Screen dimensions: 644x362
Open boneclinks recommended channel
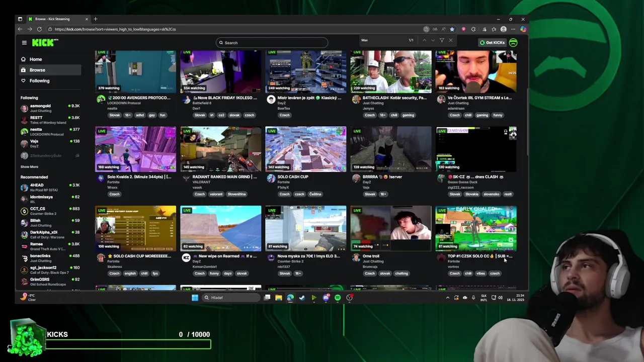coord(50,258)
